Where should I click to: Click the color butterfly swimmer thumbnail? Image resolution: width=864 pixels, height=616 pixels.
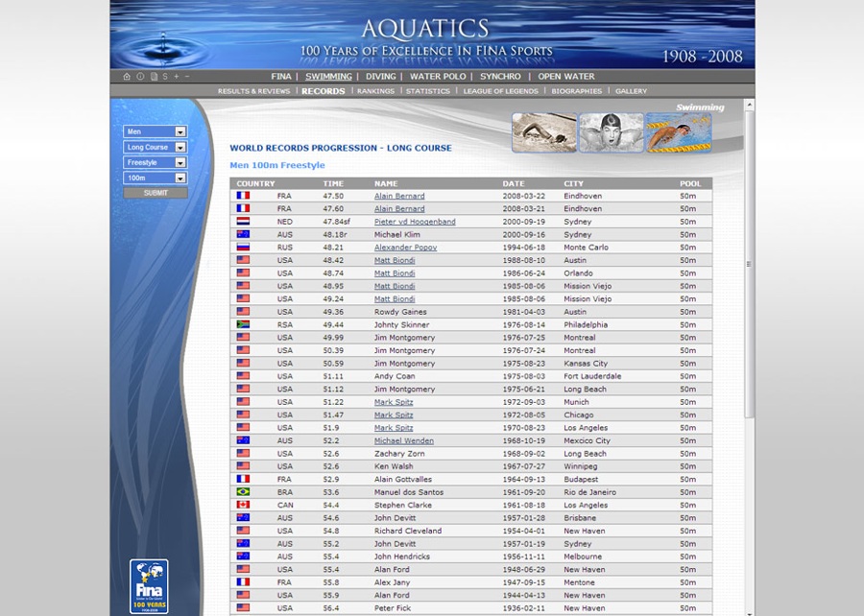coord(679,132)
